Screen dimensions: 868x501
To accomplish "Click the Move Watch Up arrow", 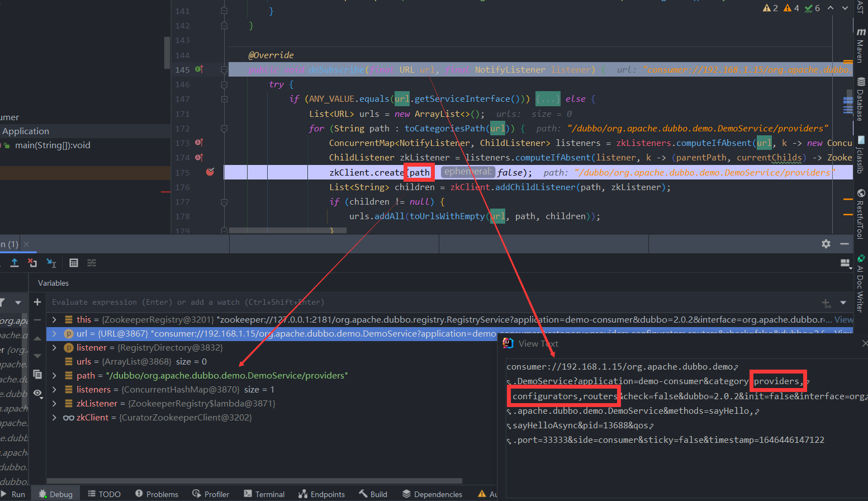I will [x=37, y=338].
